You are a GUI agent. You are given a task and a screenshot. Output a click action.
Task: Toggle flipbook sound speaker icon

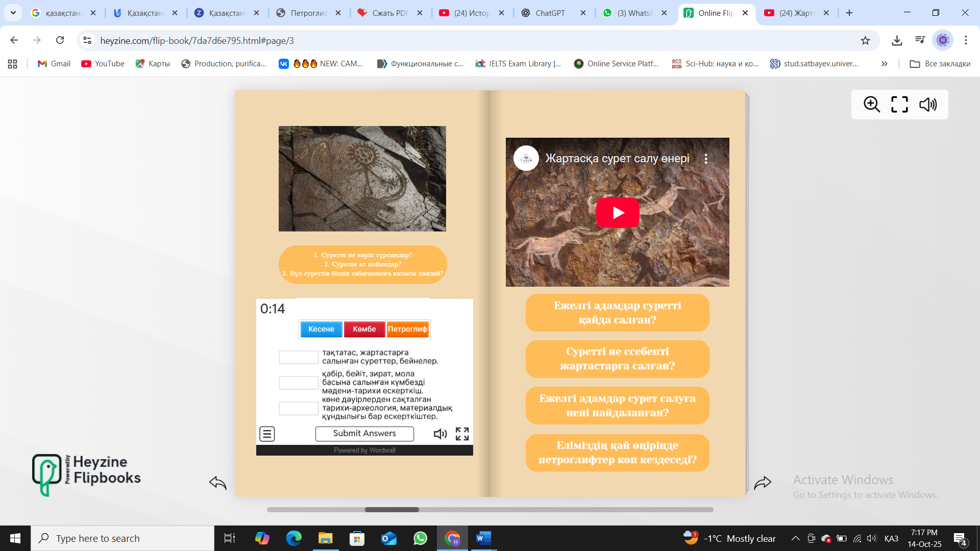[927, 105]
